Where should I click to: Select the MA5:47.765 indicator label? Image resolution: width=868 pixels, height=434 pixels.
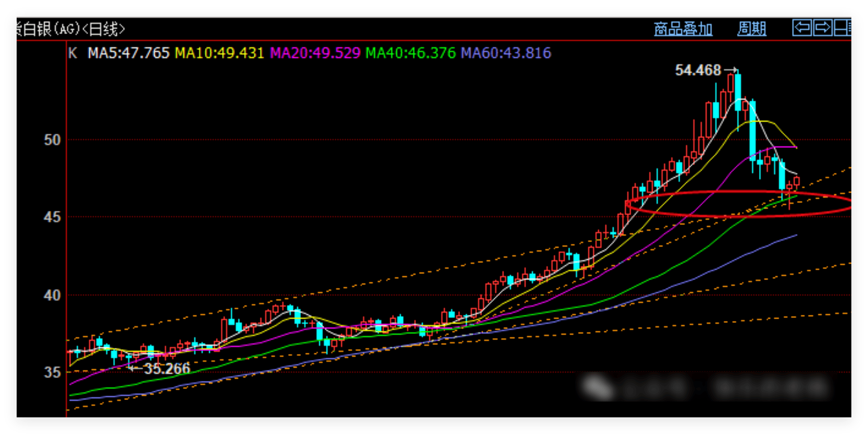(x=129, y=53)
